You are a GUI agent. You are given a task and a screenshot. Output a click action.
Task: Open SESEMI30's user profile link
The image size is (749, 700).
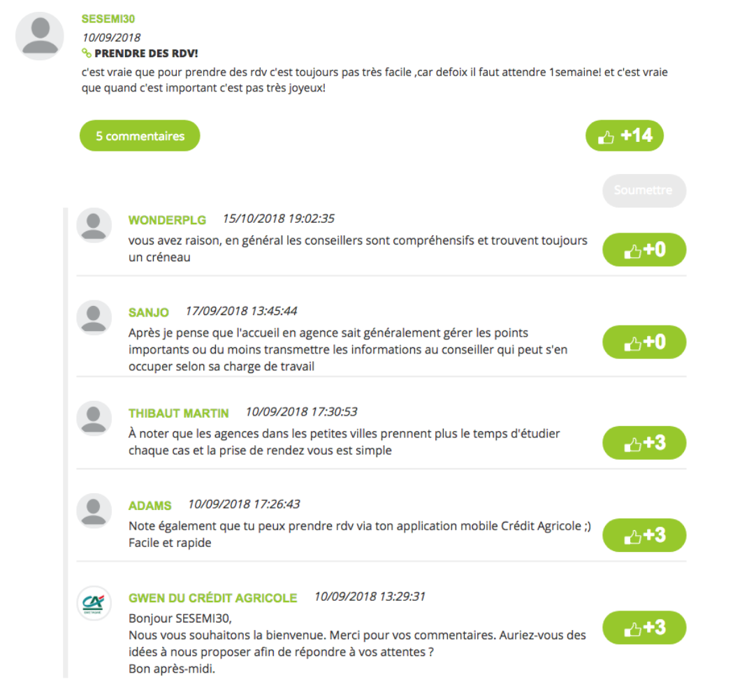pyautogui.click(x=108, y=19)
